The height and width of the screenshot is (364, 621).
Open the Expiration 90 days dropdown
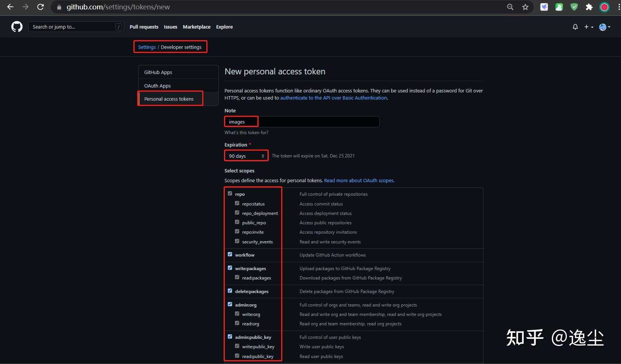[x=246, y=156]
